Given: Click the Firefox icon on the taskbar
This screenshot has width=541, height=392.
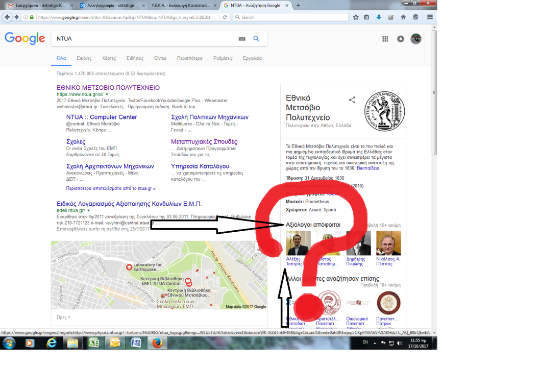Looking at the screenshot, I should [x=157, y=343].
